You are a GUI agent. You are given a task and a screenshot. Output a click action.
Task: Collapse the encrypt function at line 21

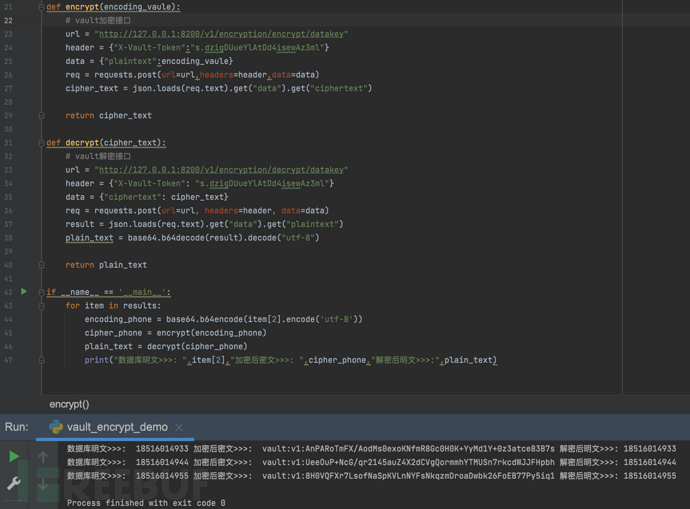coord(41,7)
